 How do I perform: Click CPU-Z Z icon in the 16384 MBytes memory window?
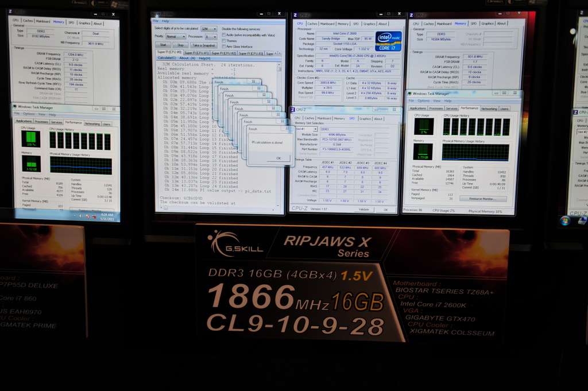pos(411,15)
